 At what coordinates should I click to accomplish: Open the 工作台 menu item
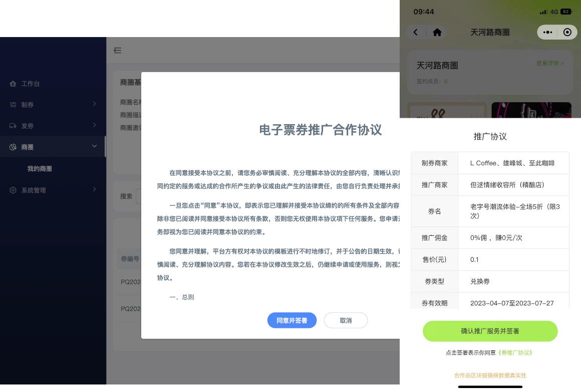click(x=31, y=84)
